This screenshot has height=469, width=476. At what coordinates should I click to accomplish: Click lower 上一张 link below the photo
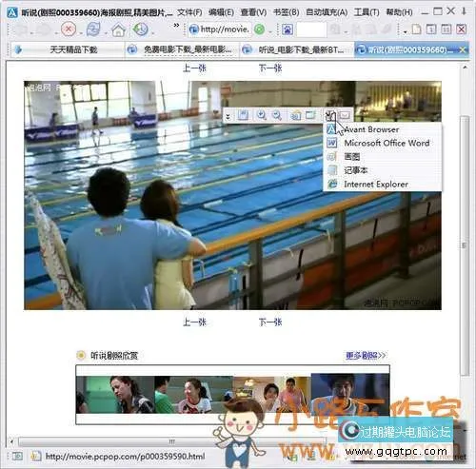coord(194,322)
